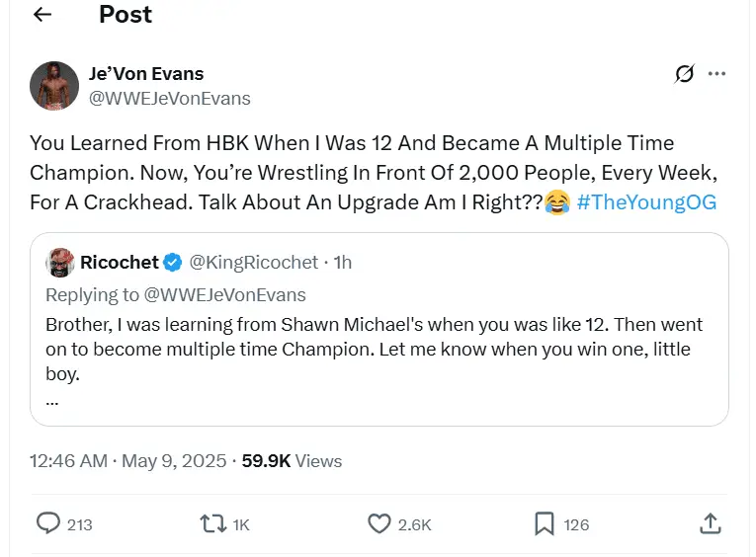
Task: Click Ricochet's blue verified badge
Action: click(x=172, y=262)
